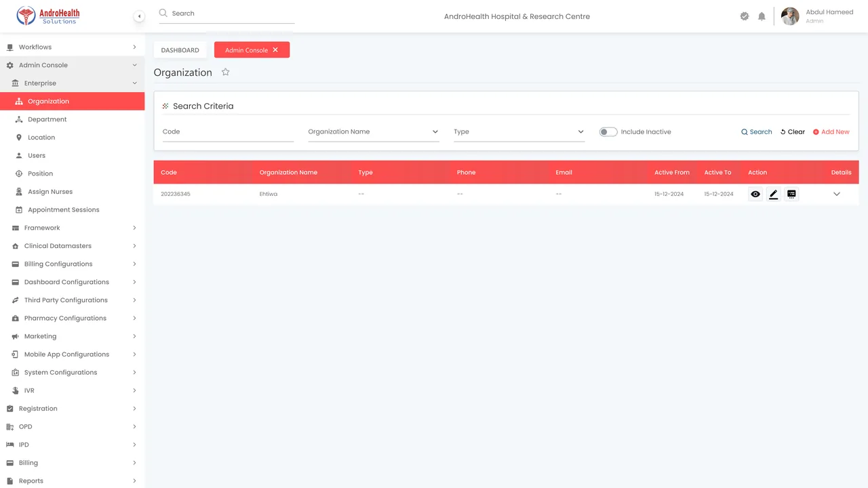Viewport: 868px width, 488px height.
Task: Select Organization in sidebar
Action: coord(72,102)
